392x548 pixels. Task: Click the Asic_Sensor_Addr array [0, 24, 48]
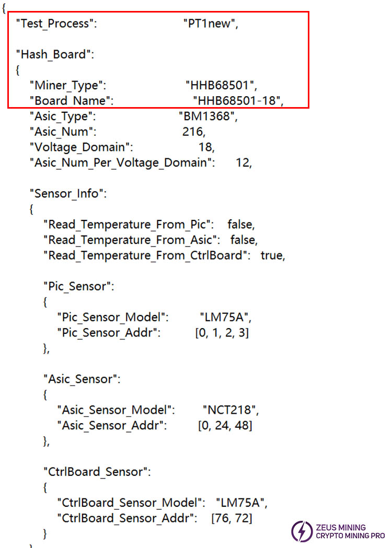[225, 426]
